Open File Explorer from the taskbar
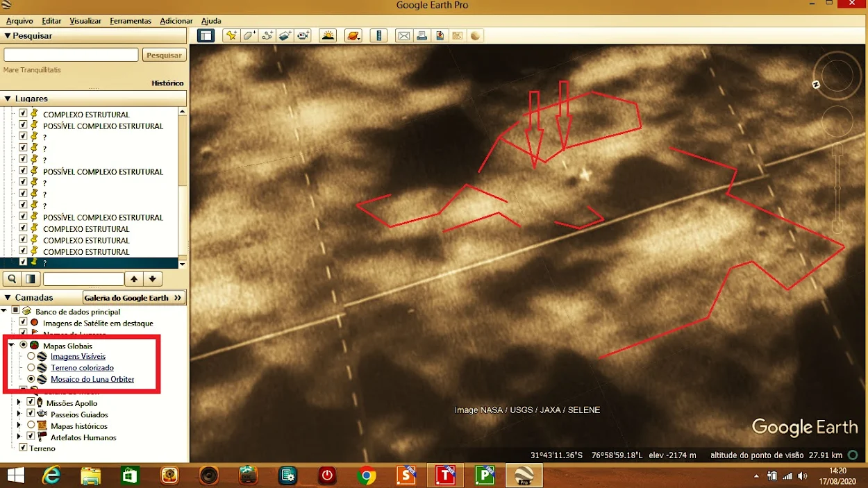Viewport: 868px width, 488px height. click(90, 476)
